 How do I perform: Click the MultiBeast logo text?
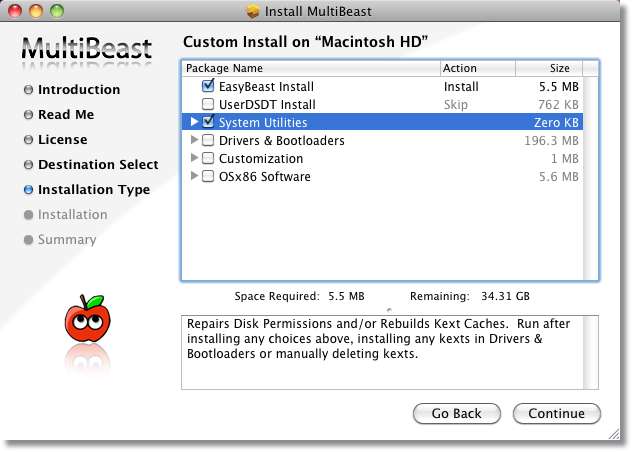pyautogui.click(x=87, y=47)
